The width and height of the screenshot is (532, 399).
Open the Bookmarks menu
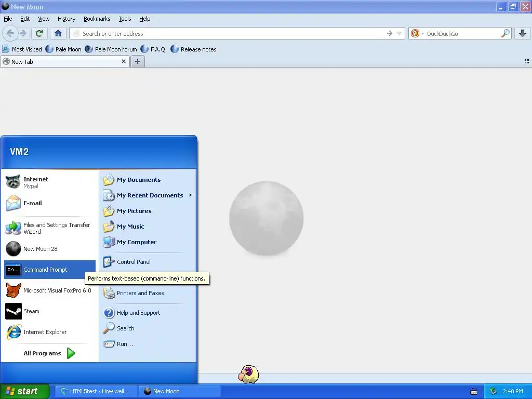click(x=97, y=19)
